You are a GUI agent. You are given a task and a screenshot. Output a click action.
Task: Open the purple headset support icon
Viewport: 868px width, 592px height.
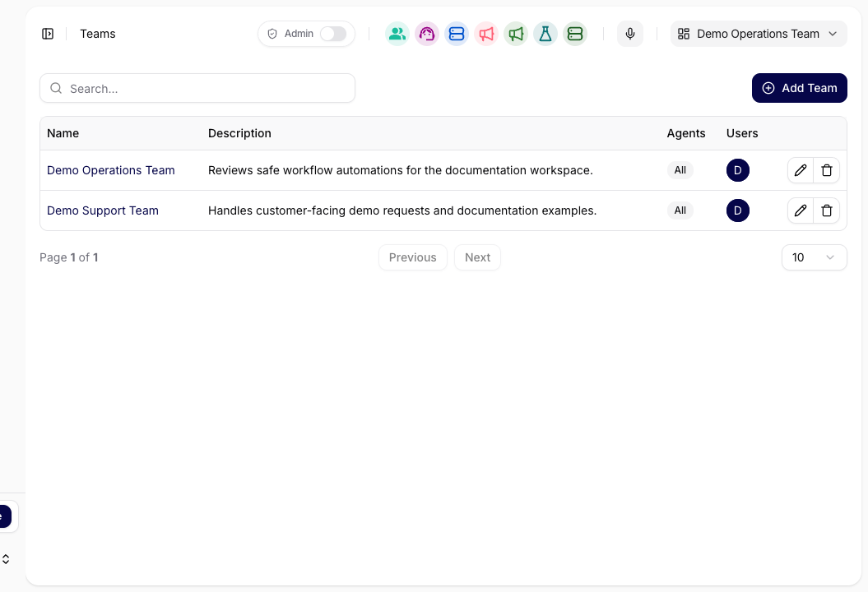point(427,34)
